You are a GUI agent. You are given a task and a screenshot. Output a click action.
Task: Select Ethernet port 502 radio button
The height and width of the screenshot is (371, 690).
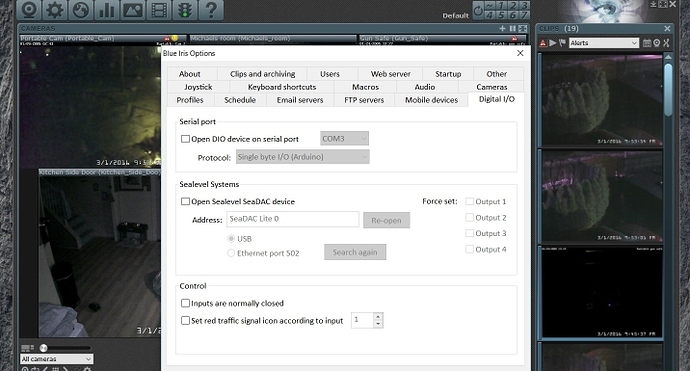click(231, 253)
